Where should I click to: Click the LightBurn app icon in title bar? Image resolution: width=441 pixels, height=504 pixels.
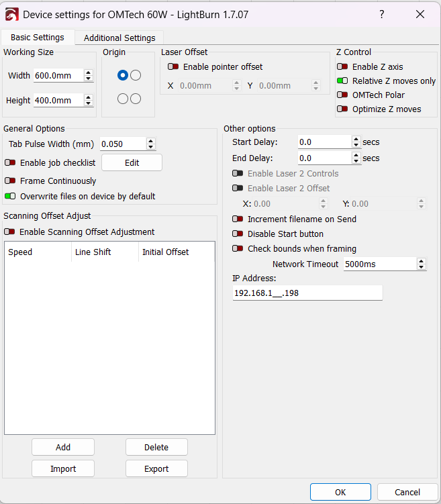pos(12,15)
